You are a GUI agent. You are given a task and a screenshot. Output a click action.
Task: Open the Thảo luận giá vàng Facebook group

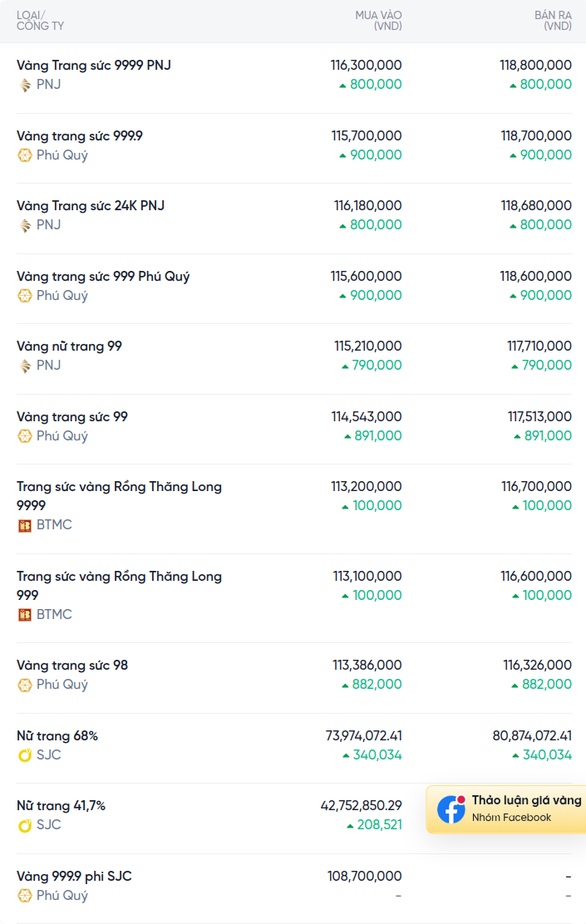click(x=526, y=801)
